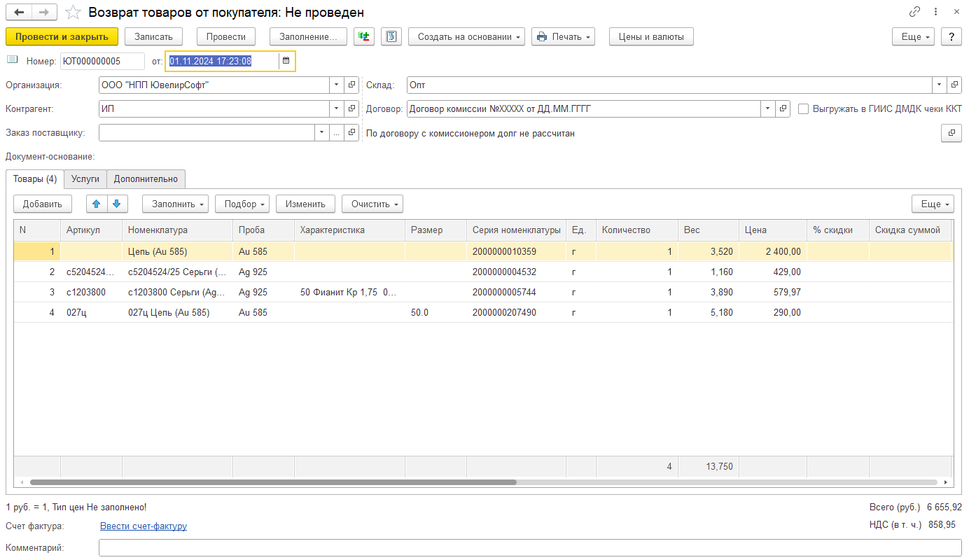Open Склад record with square icon
Viewport: 969px width, 560px height.
coord(954,85)
